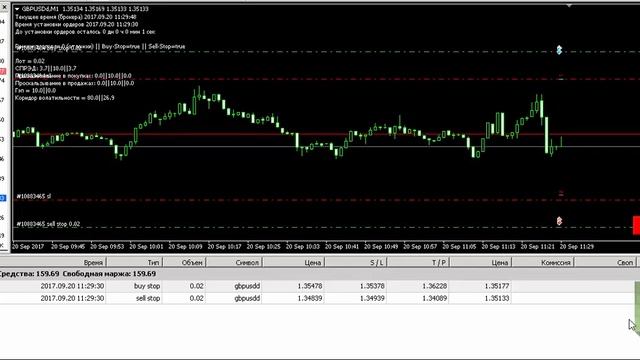Click the Лот = 0.02 info line
The image size is (640, 360).
point(30,61)
